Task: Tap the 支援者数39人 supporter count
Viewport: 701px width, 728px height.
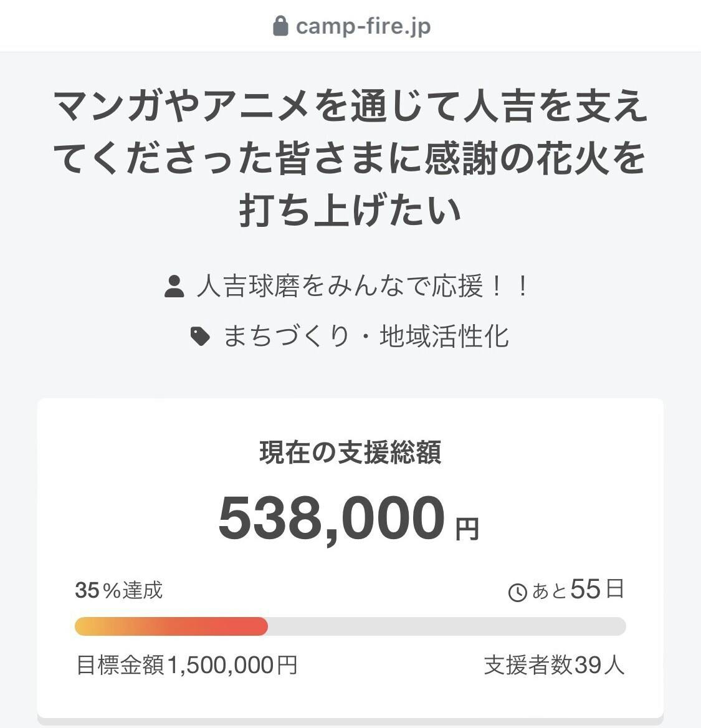Action: (554, 665)
